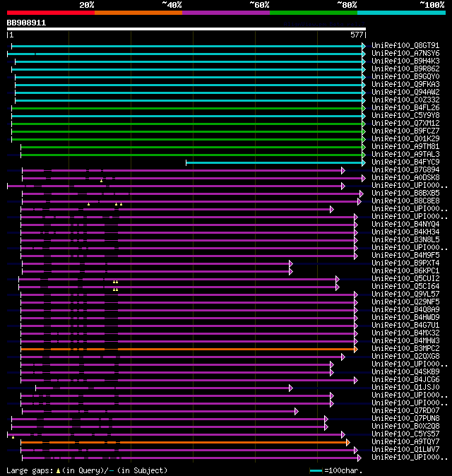The image size is (452, 476).
Task: Open hit UniRef100_Q2QXG8
Action: click(x=405, y=357)
